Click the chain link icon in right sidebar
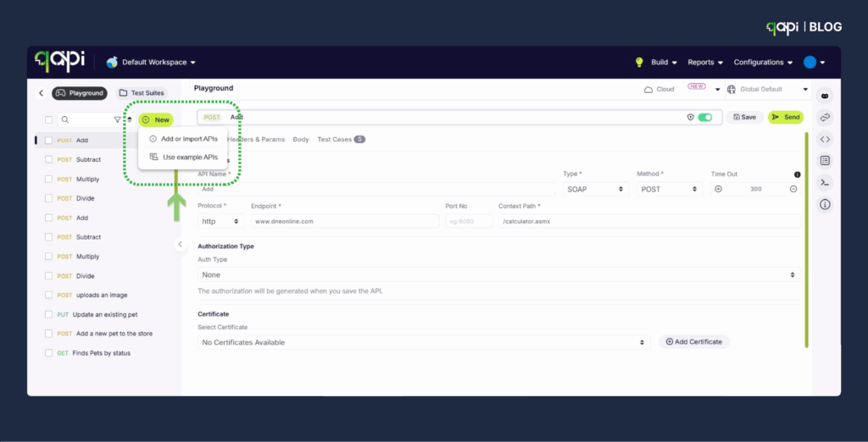The height and width of the screenshot is (442, 868). tap(825, 118)
